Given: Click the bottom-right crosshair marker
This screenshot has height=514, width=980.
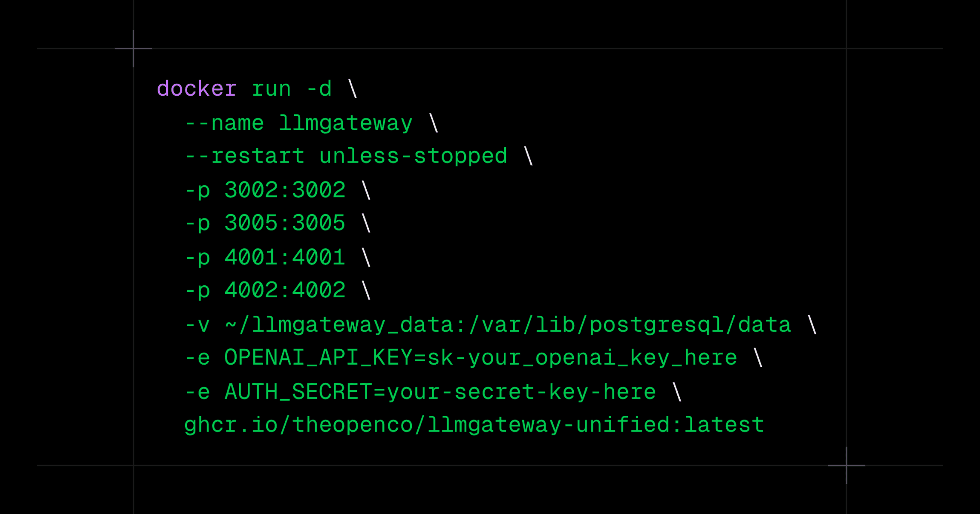Looking at the screenshot, I should tap(846, 465).
